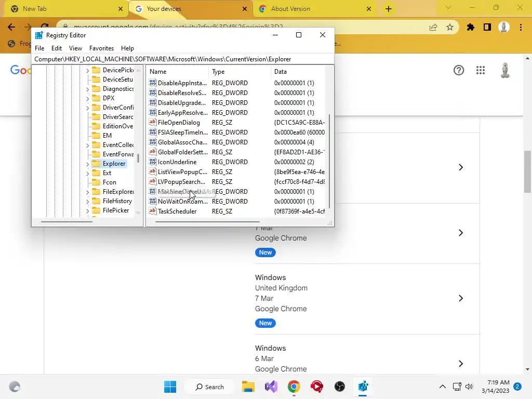The height and width of the screenshot is (399, 532).
Task: Click the Explorer folder icon in tree
Action: pyautogui.click(x=96, y=164)
